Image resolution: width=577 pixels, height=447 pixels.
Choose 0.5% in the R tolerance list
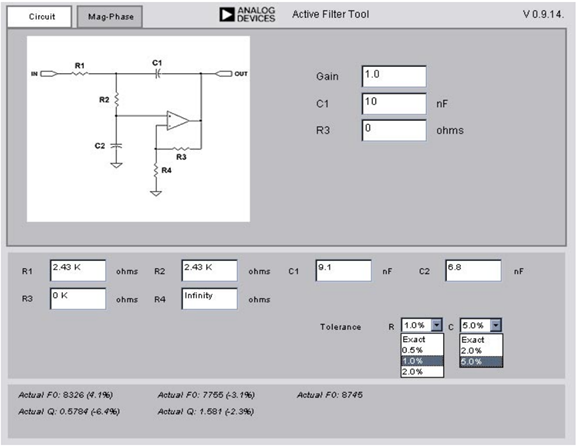pyautogui.click(x=422, y=350)
